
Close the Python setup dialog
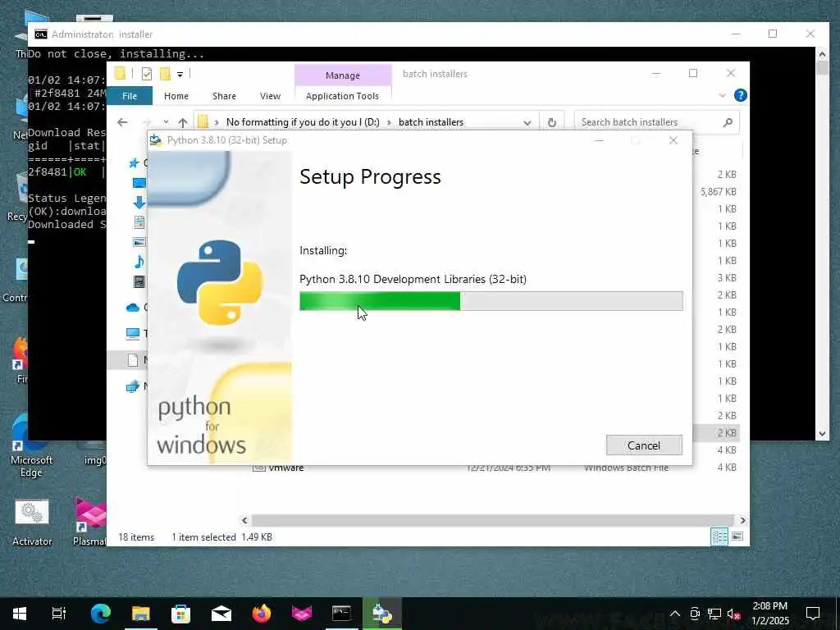[x=673, y=140]
